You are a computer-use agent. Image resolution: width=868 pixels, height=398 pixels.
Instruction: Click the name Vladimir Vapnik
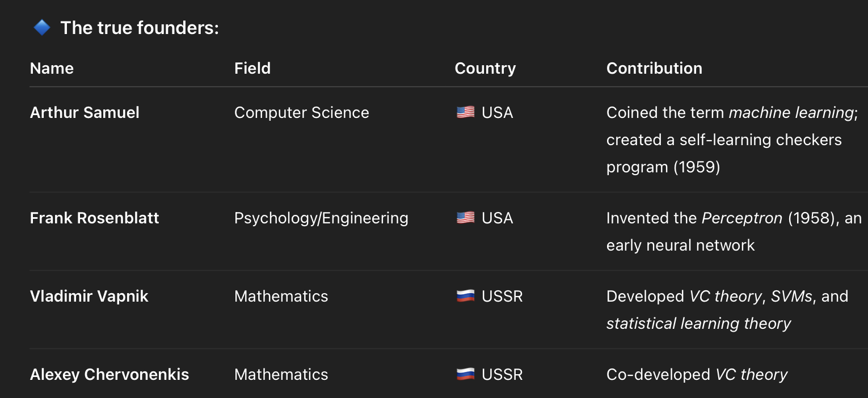click(89, 296)
